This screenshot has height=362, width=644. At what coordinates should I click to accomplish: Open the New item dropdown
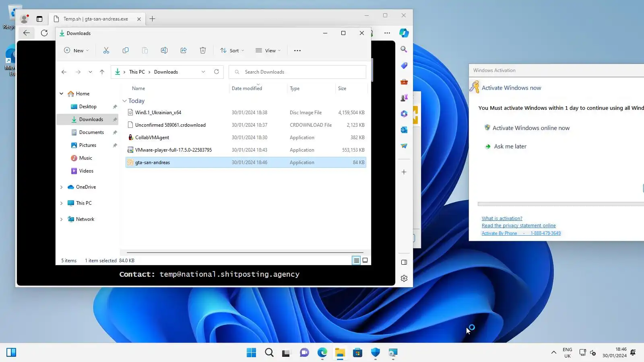76,51
